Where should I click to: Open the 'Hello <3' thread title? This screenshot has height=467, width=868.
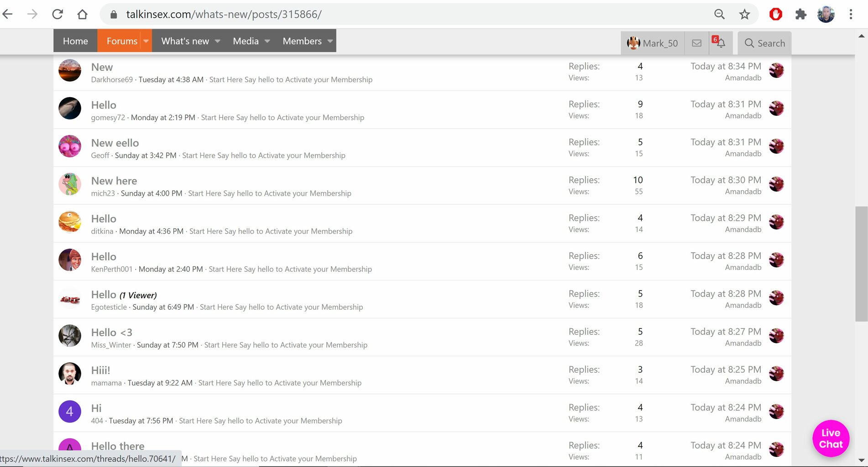(112, 332)
